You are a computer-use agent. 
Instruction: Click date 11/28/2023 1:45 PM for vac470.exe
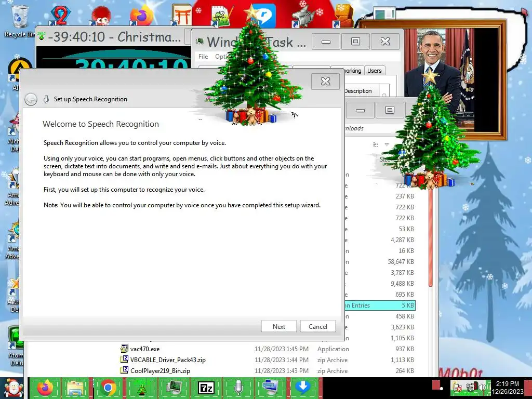coord(282,349)
